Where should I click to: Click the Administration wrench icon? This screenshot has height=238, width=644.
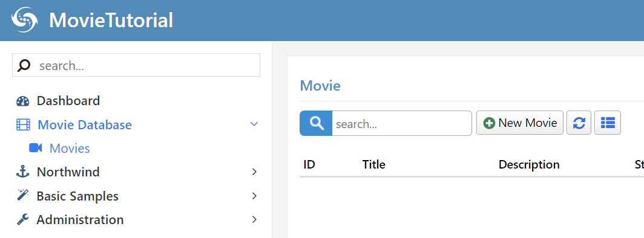pyautogui.click(x=23, y=219)
